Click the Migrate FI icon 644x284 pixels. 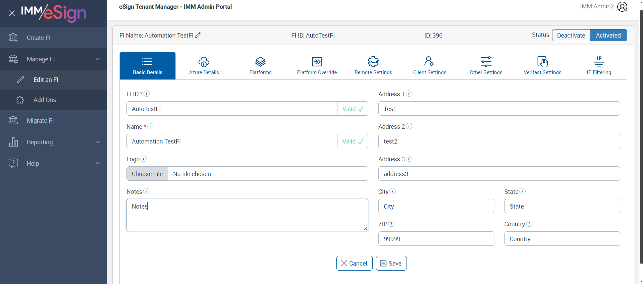click(x=13, y=120)
